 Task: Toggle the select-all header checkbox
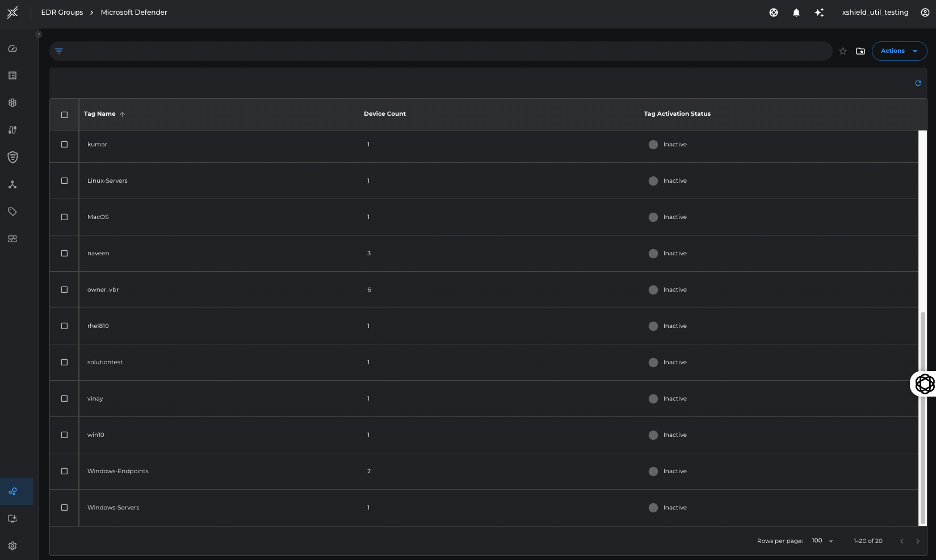pyautogui.click(x=64, y=115)
